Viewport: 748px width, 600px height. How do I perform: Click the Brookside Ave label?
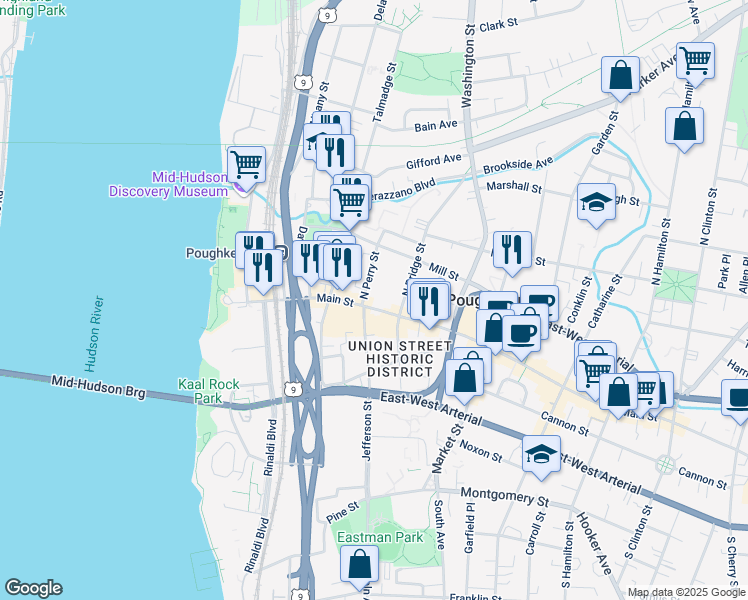(x=519, y=166)
